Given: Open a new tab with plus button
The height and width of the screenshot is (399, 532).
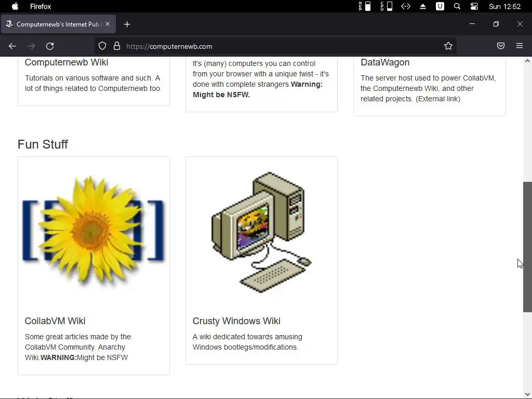Looking at the screenshot, I should tap(127, 24).
